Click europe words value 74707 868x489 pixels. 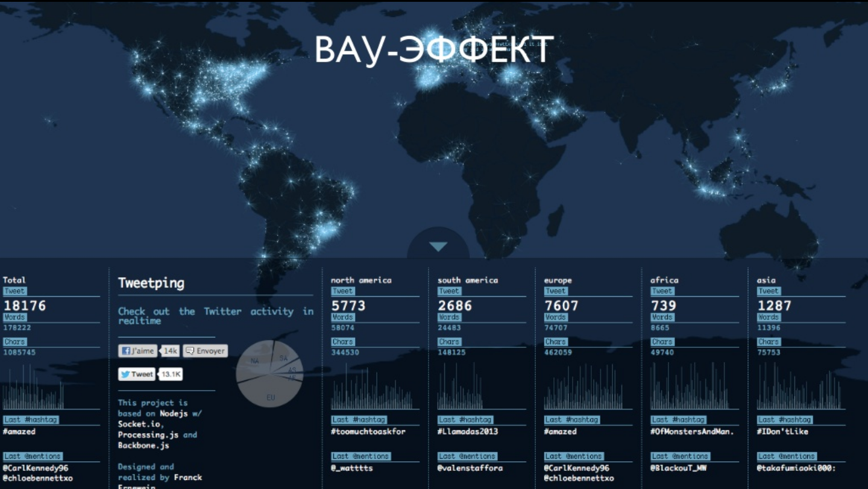[556, 328]
